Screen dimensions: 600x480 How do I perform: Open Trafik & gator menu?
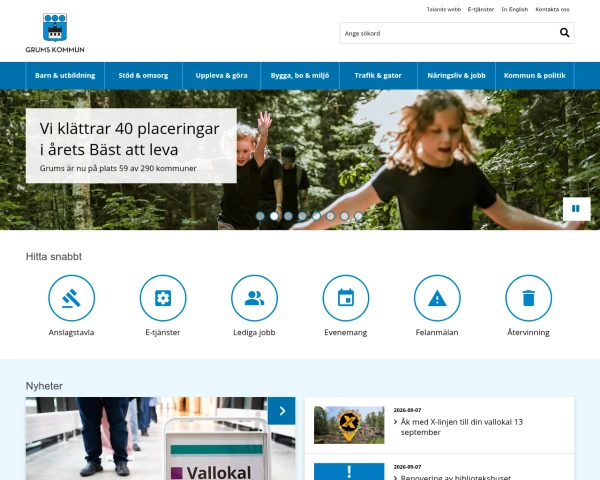(378, 75)
